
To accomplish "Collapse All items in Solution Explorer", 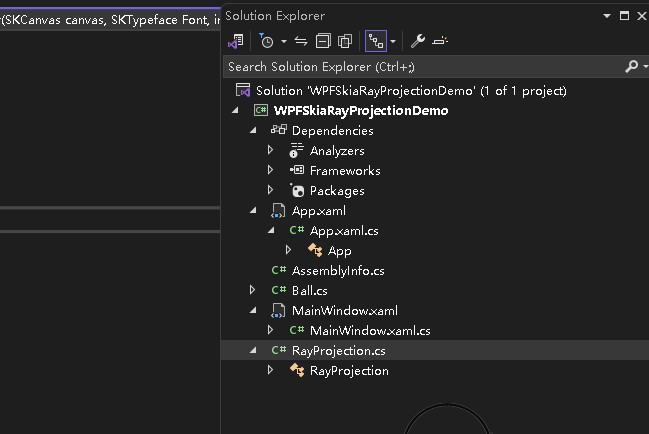I will click(x=323, y=41).
